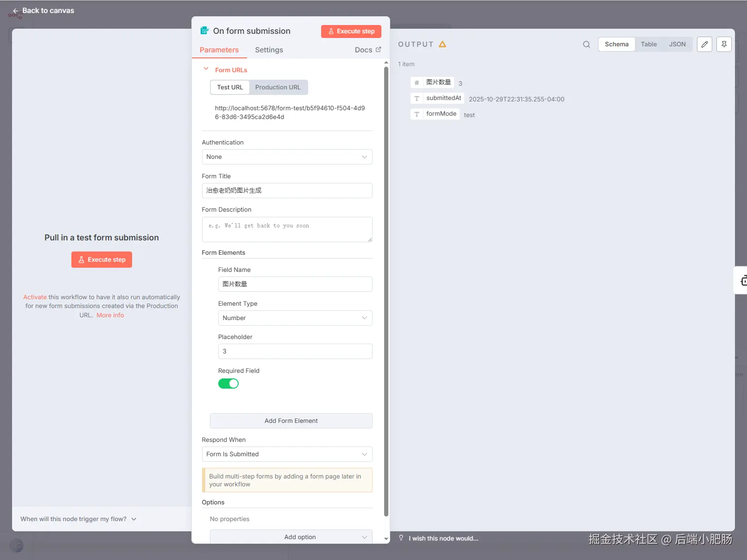
Task: Click Add Form Element button
Action: (291, 421)
